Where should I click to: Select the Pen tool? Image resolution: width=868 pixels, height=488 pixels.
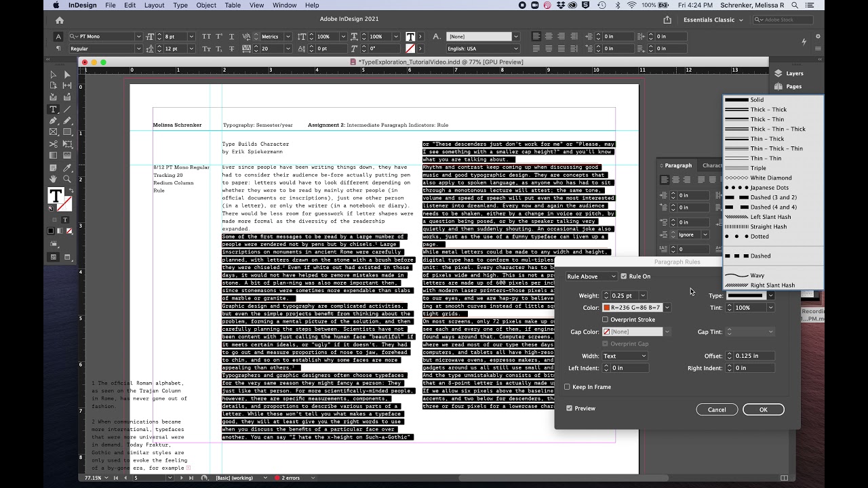click(x=53, y=121)
